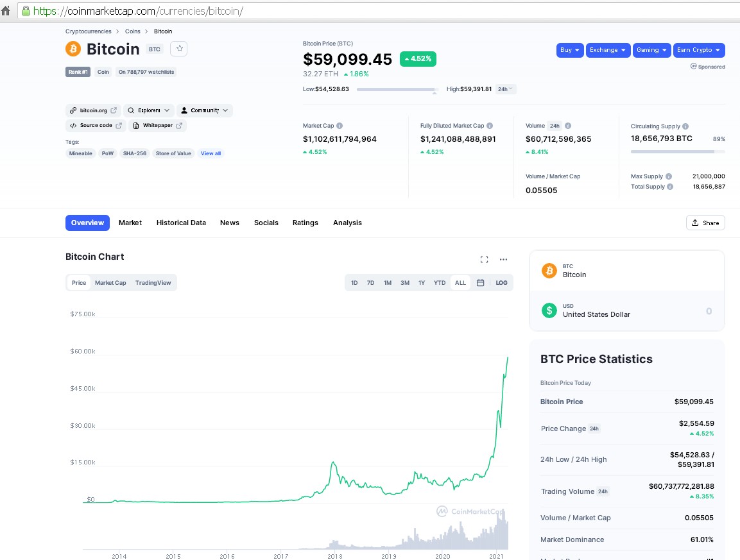Click the Whitepaper external link icon

tap(179, 126)
